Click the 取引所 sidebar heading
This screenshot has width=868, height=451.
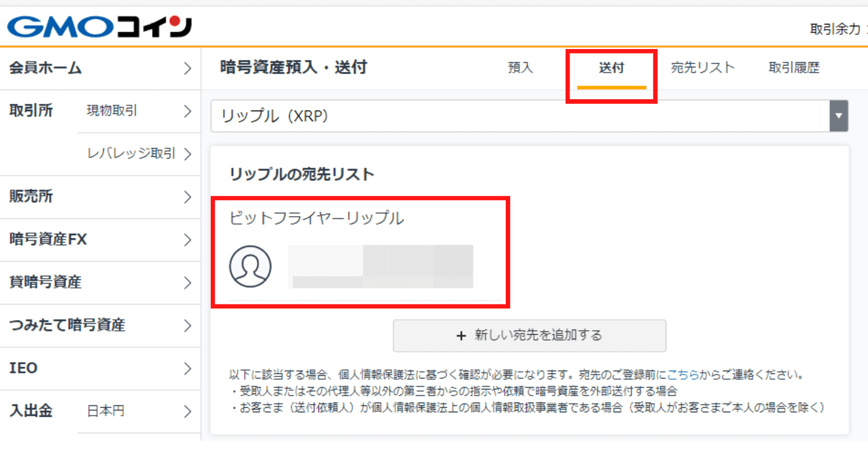pyautogui.click(x=31, y=111)
